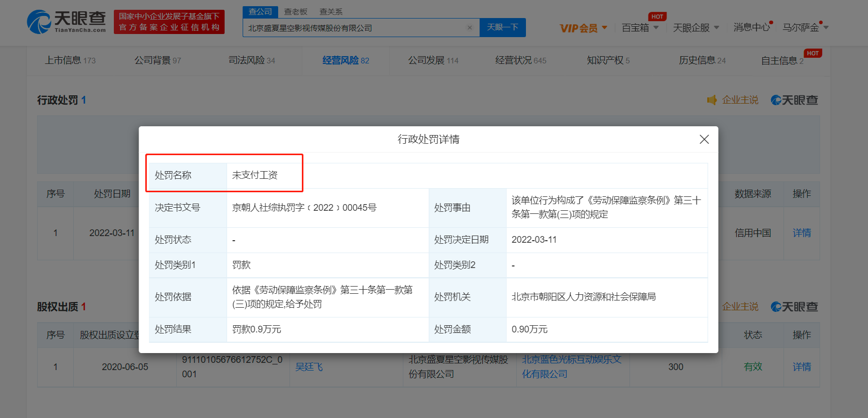Click the 处罚机关 value 北京市朝阳区人力资源和社会保障局
Screen dimensions: 868x418
pyautogui.click(x=584, y=297)
